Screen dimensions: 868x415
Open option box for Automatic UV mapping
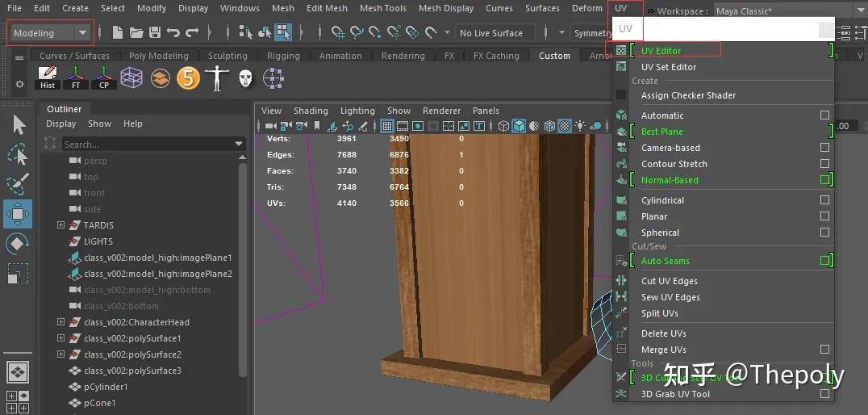(824, 115)
